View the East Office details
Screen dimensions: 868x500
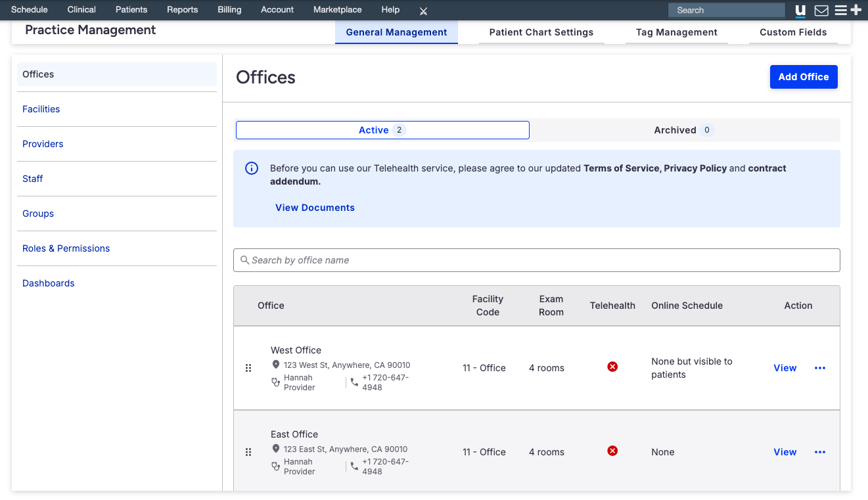[785, 452]
